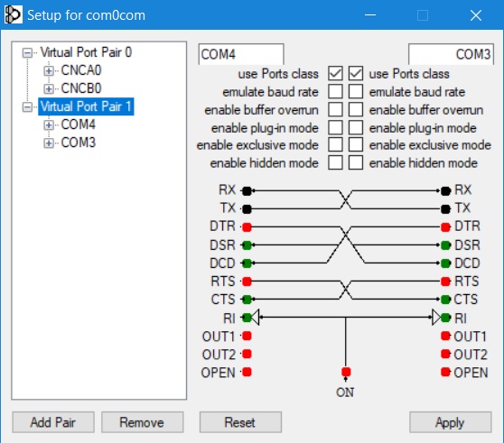The image size is (504, 443).
Task: Click the left DCD green pin
Action: point(247,263)
